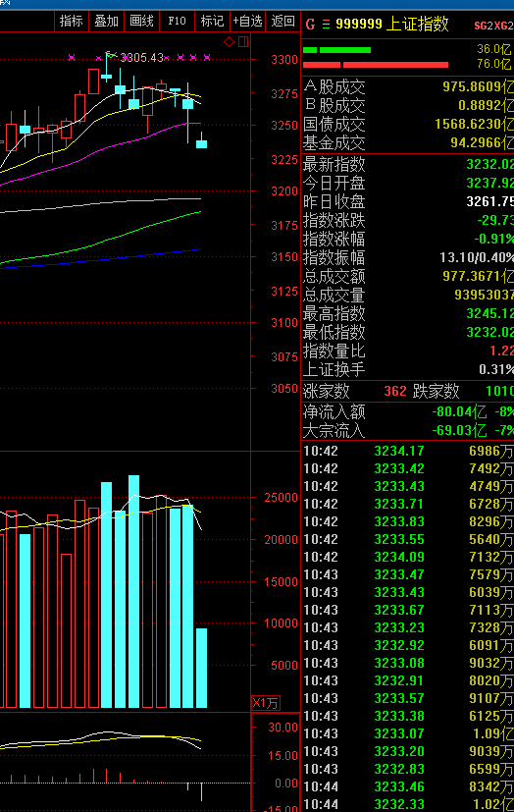Select the tick row priced 3234.09
The width and height of the screenshot is (514, 812).
[x=408, y=558]
